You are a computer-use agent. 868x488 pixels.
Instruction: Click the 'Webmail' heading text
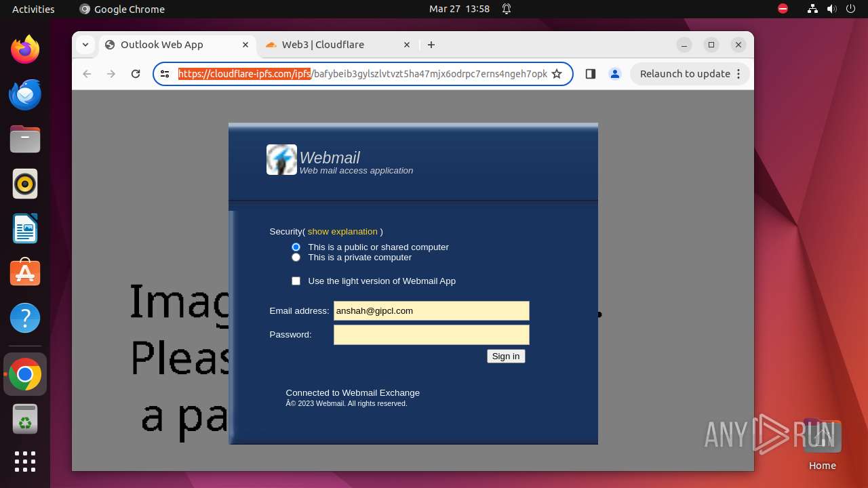pyautogui.click(x=330, y=157)
